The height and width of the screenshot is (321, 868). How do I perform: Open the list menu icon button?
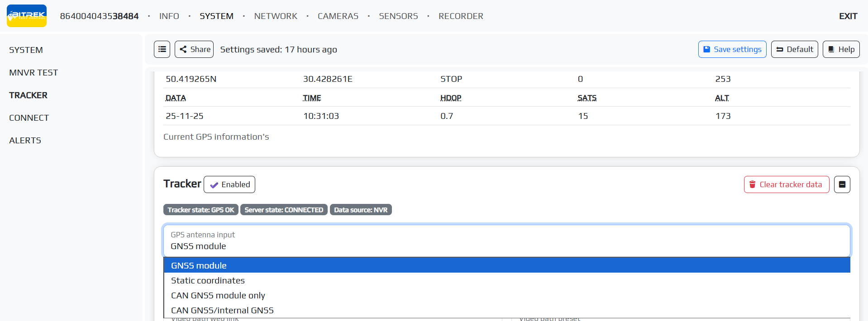162,49
